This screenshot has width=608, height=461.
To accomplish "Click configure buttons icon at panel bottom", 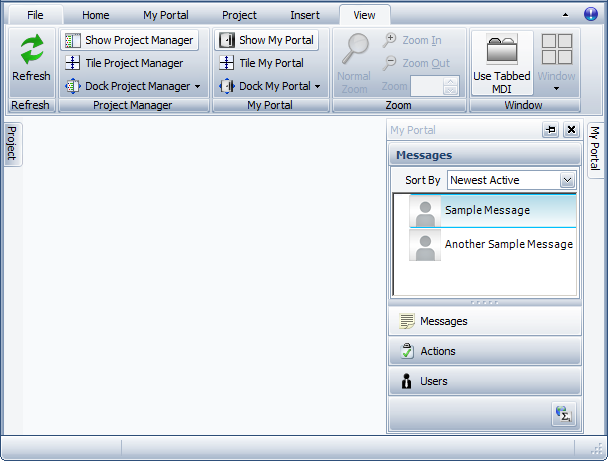I will coord(561,413).
